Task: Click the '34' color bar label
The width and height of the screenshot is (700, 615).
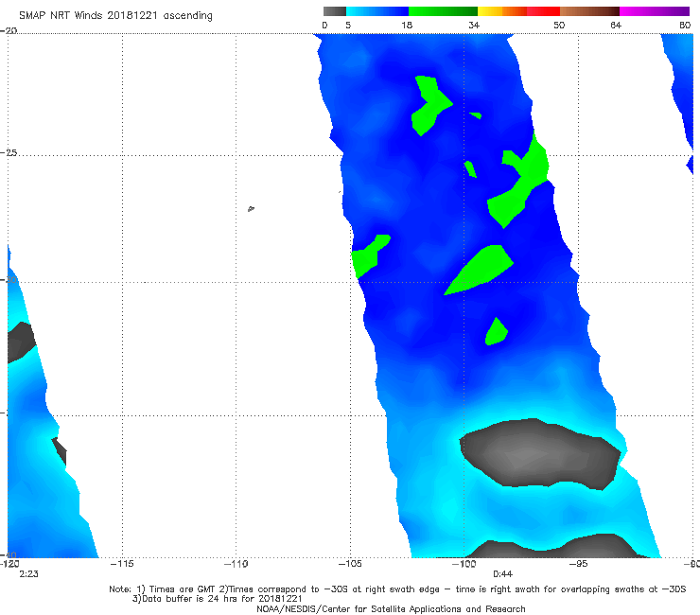Action: (474, 26)
